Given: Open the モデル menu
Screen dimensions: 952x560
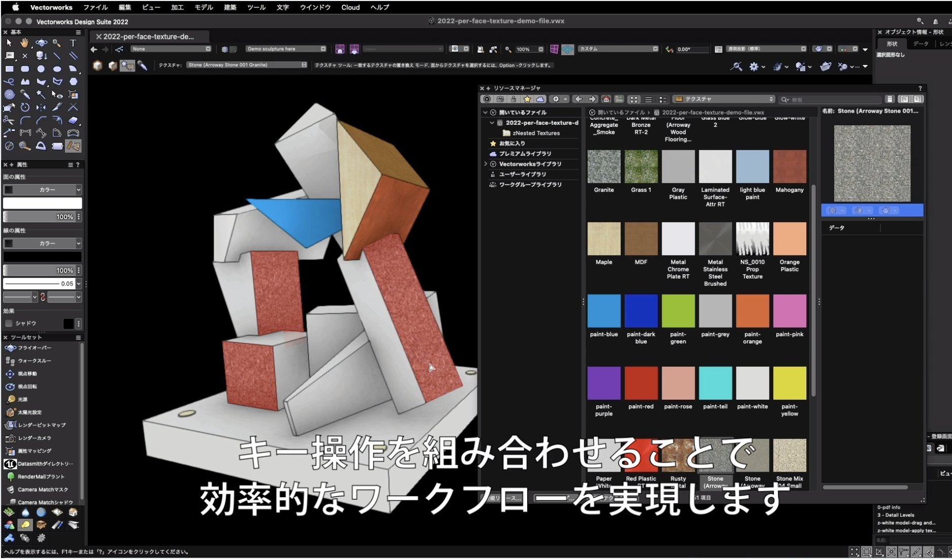Looking at the screenshot, I should [x=204, y=7].
